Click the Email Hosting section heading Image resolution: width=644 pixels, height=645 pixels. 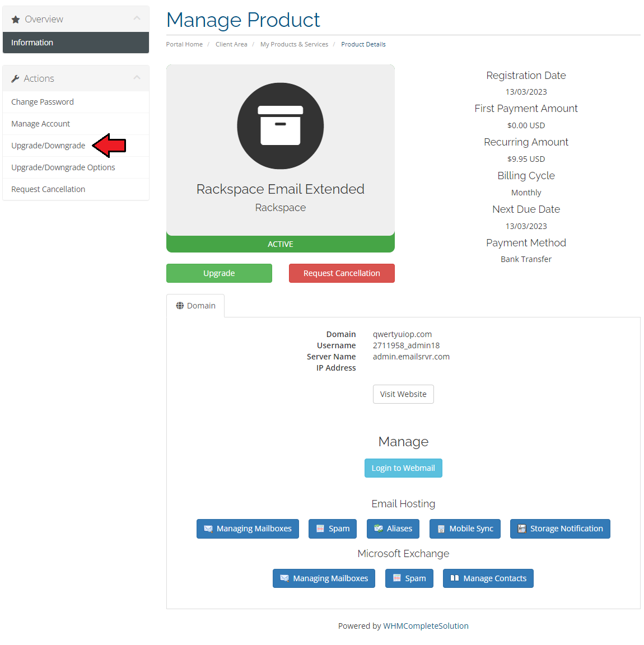click(x=403, y=504)
